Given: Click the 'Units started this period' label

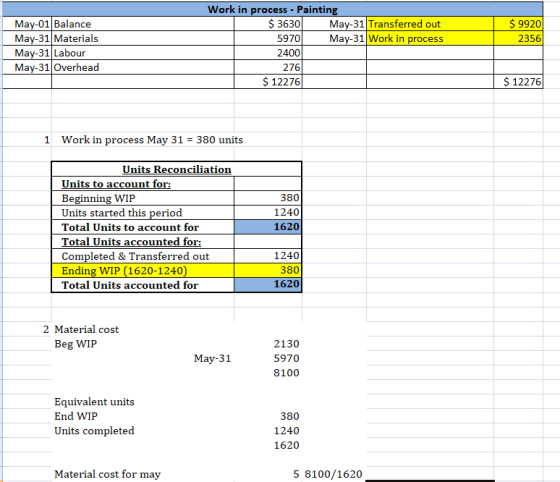Looking at the screenshot, I should click(x=121, y=213).
